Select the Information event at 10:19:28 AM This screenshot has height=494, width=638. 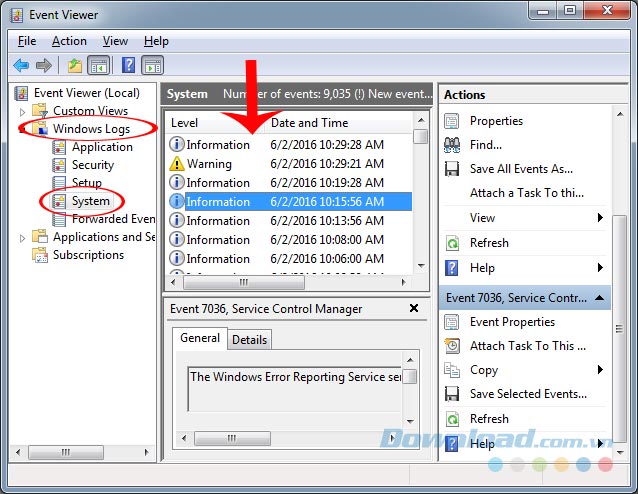pos(289,183)
